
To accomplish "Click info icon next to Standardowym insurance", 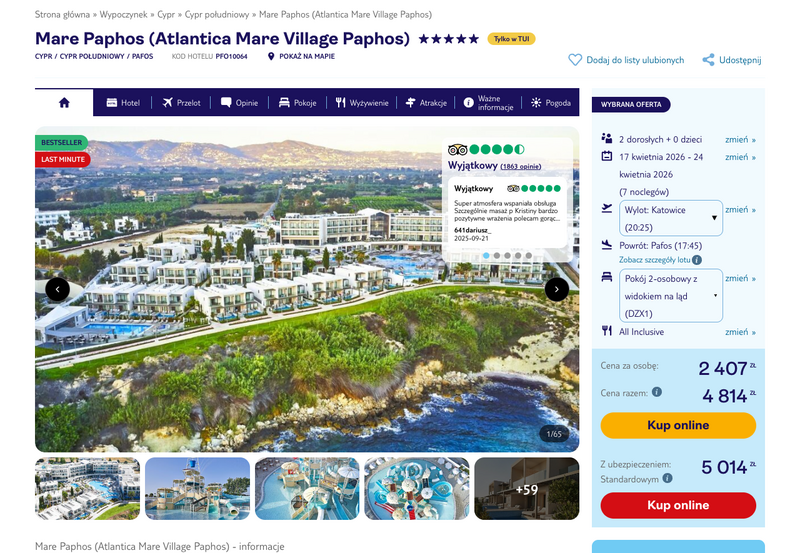I will click(x=667, y=479).
